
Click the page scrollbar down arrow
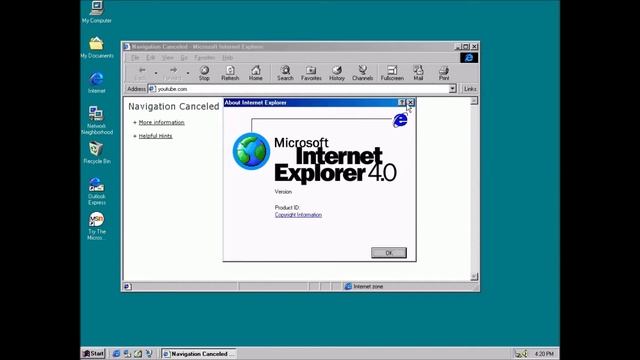(x=474, y=277)
